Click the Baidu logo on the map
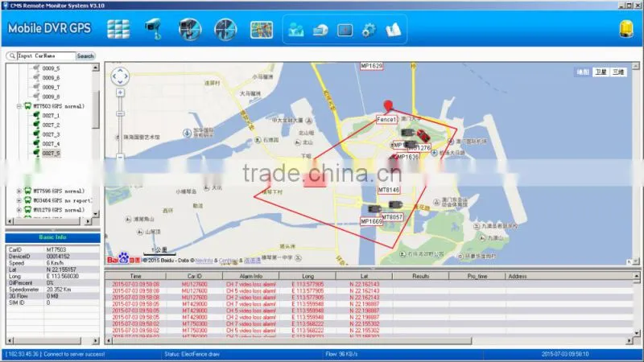The width and height of the screenshot is (644, 362). [123, 258]
